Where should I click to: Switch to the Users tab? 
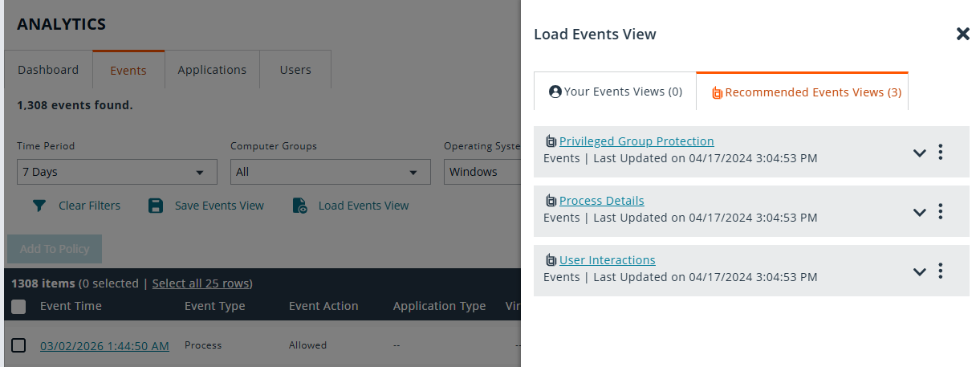point(295,70)
